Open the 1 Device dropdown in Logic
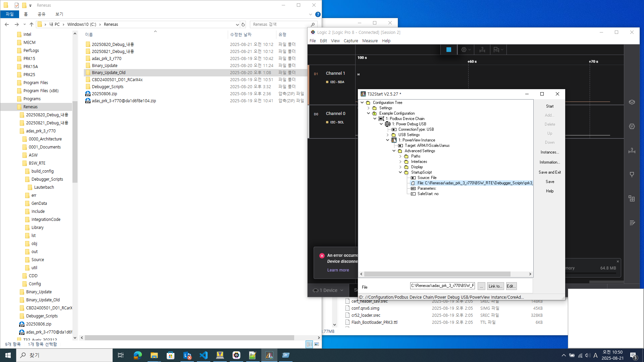The height and width of the screenshot is (362, 644). point(328,290)
